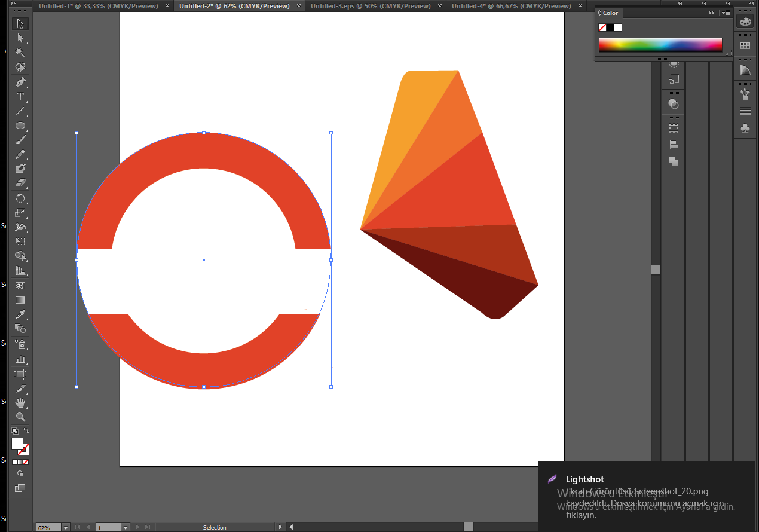759x532 pixels.
Task: Choose the Blend tool
Action: point(20,329)
